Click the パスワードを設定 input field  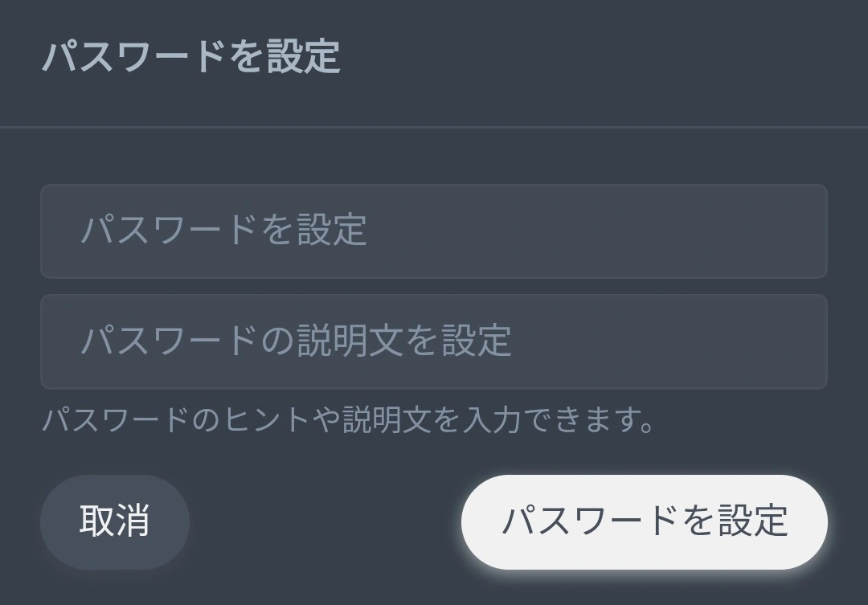(433, 231)
